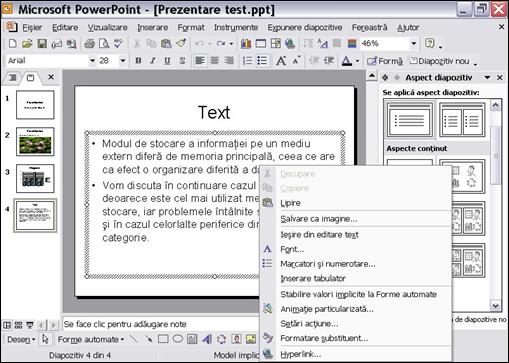Image resolution: width=509 pixels, height=363 pixels.
Task: Toggle Bold formatting button
Action: coord(138,61)
